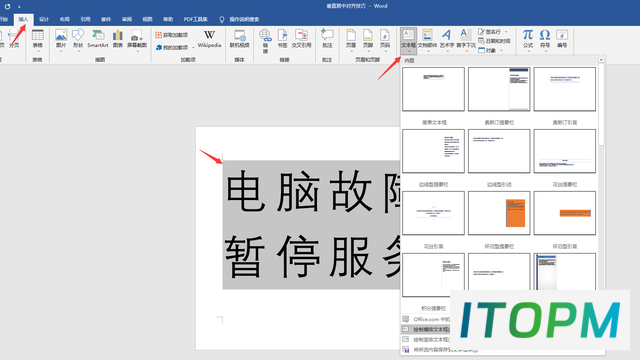Expand the 我的加载项 dropdown arrow
640x360 pixels.
click(193, 48)
